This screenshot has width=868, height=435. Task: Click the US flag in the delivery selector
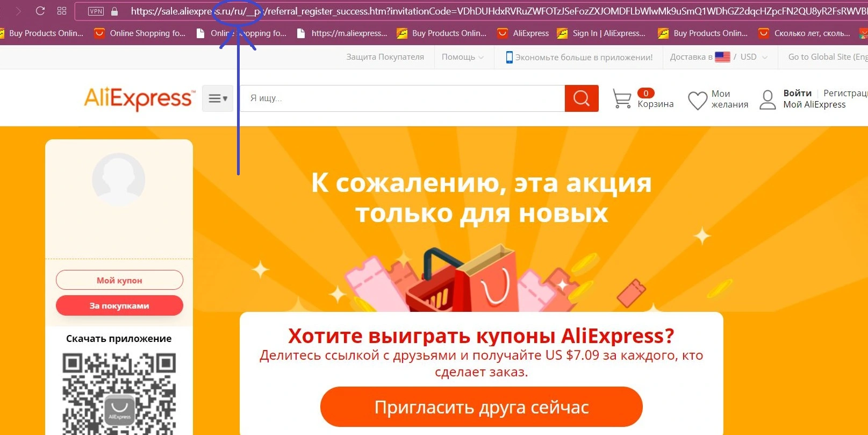pos(722,57)
